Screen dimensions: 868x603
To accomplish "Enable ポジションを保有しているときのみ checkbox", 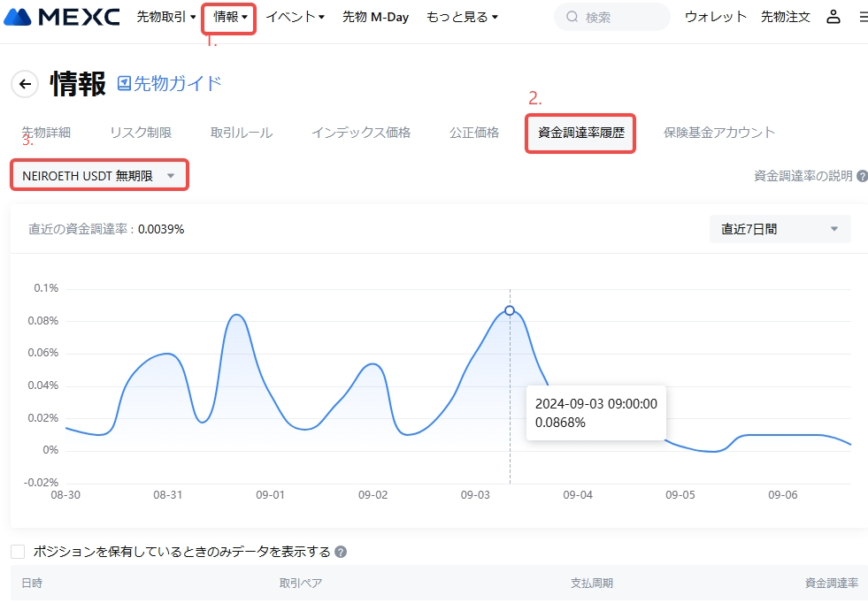I will 18,552.
